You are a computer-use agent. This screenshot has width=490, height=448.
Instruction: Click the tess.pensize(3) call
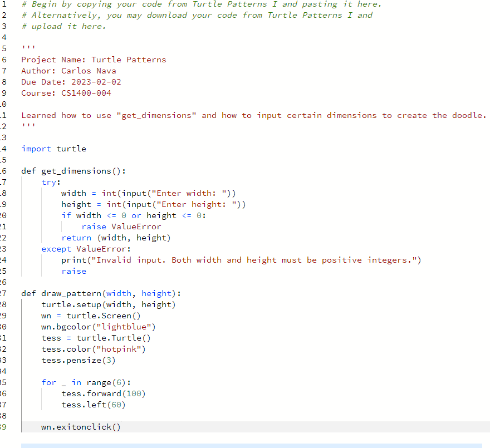78,360
